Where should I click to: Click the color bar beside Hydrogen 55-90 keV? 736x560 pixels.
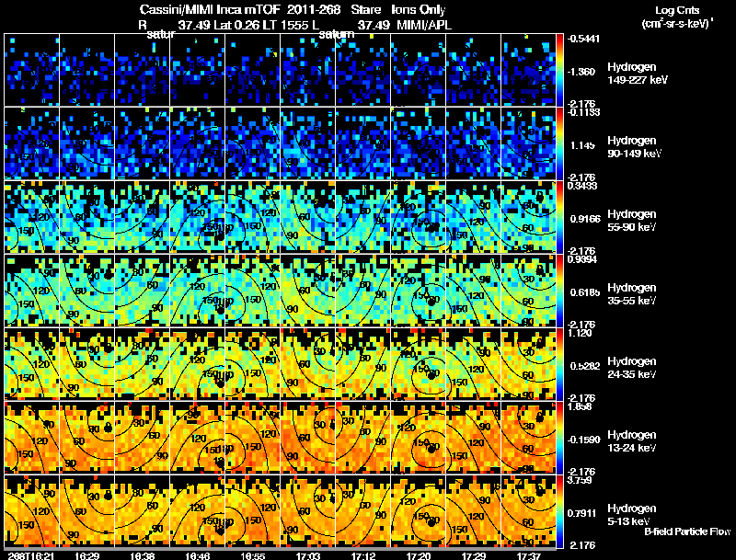click(559, 217)
